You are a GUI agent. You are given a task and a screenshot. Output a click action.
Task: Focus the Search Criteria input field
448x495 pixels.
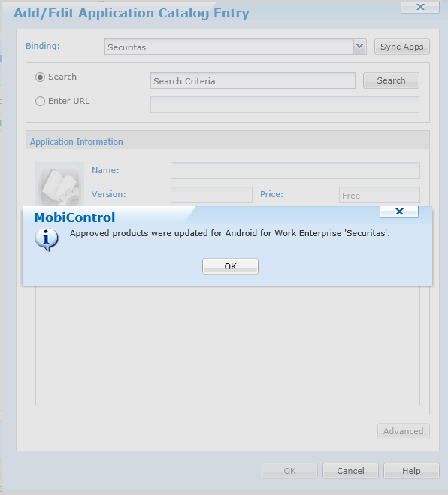(253, 80)
